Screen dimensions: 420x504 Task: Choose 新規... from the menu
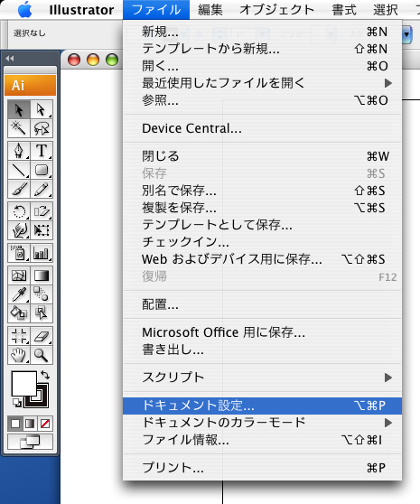coord(262,32)
